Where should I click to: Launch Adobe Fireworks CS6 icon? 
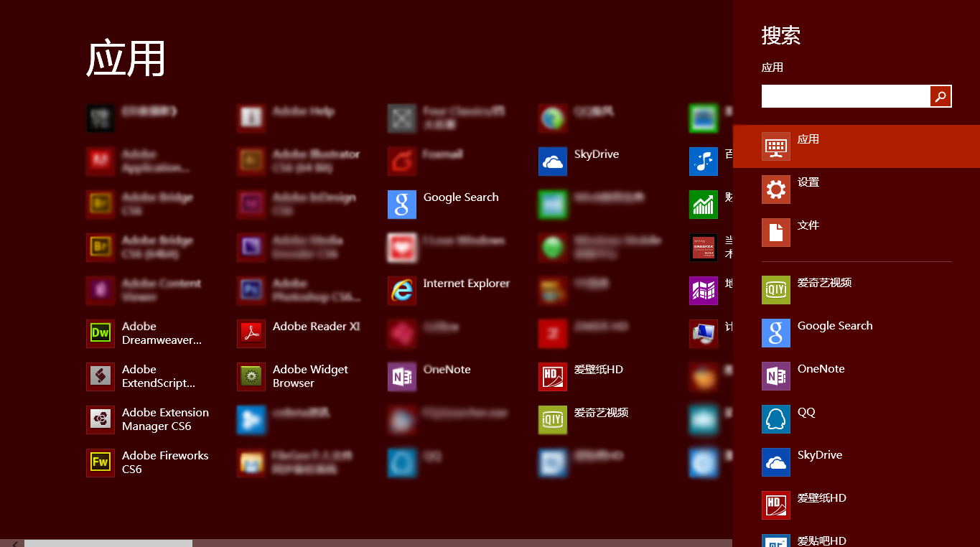point(101,463)
